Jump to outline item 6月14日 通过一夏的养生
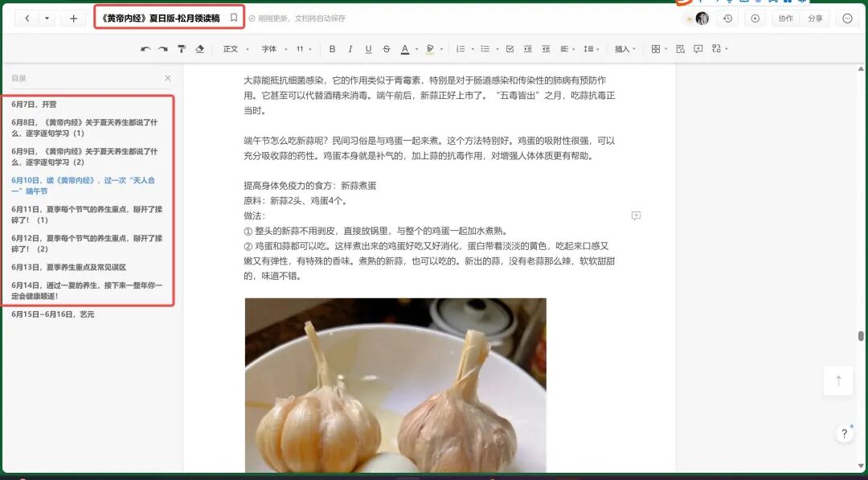Image resolution: width=868 pixels, height=480 pixels. coord(86,290)
